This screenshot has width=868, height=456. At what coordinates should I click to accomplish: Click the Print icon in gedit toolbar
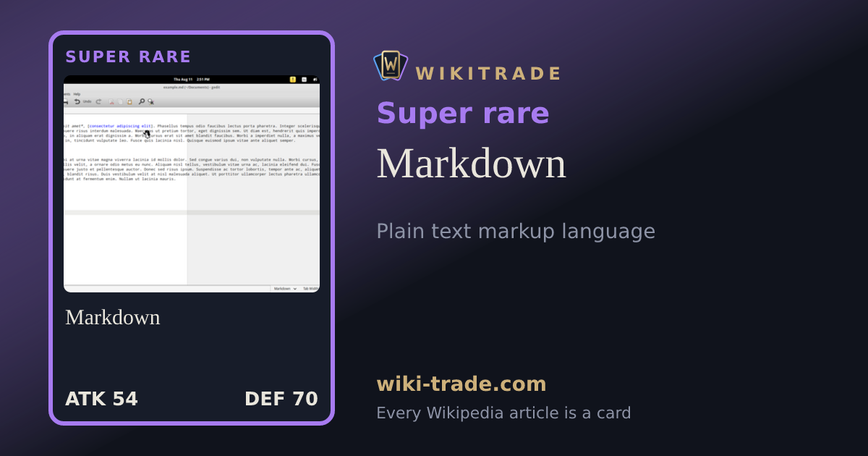tap(65, 101)
